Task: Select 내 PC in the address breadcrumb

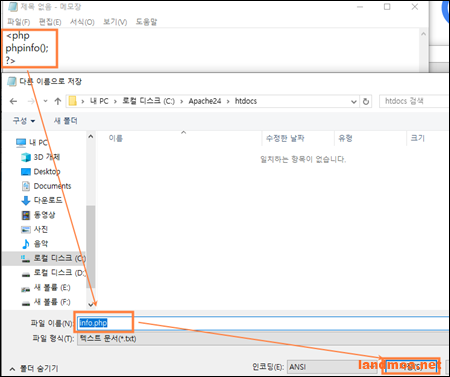Action: 99,101
